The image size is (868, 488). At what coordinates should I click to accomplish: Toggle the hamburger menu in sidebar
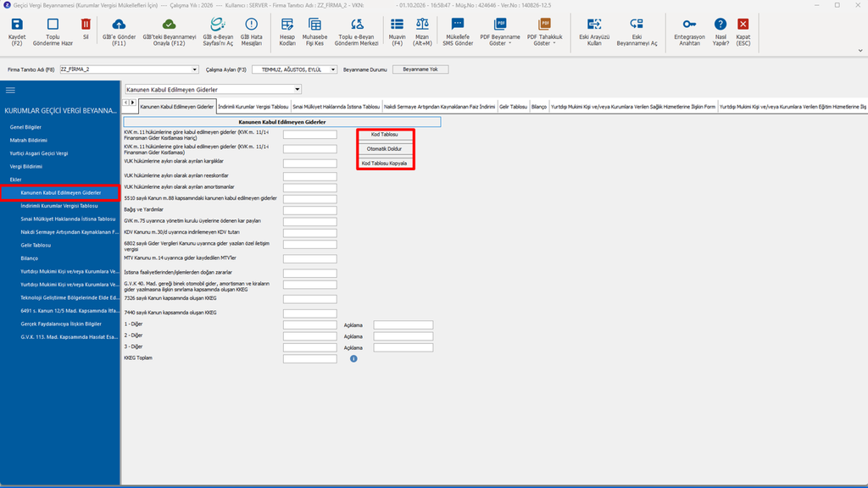pos(10,90)
